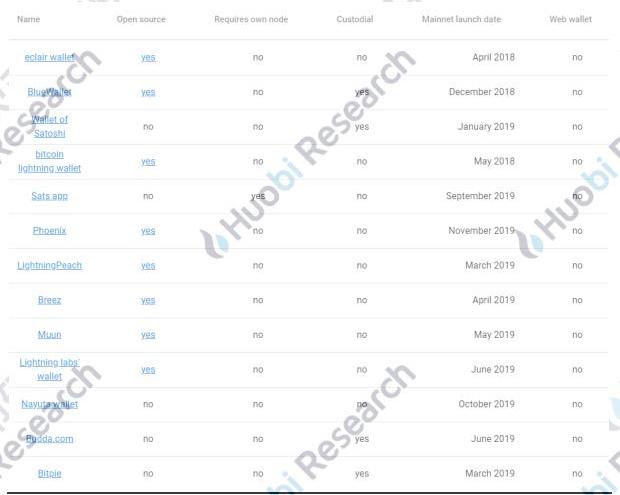Screen dimensions: 620x495
Task: Select Wallet of Satoshi's custodial 'yes' cell
Action: click(x=362, y=127)
